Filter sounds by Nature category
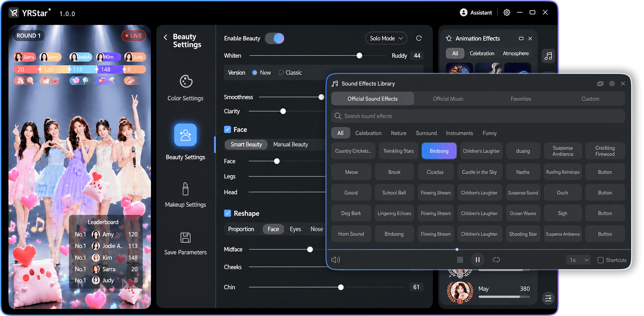This screenshot has height=316, width=644. click(x=398, y=133)
